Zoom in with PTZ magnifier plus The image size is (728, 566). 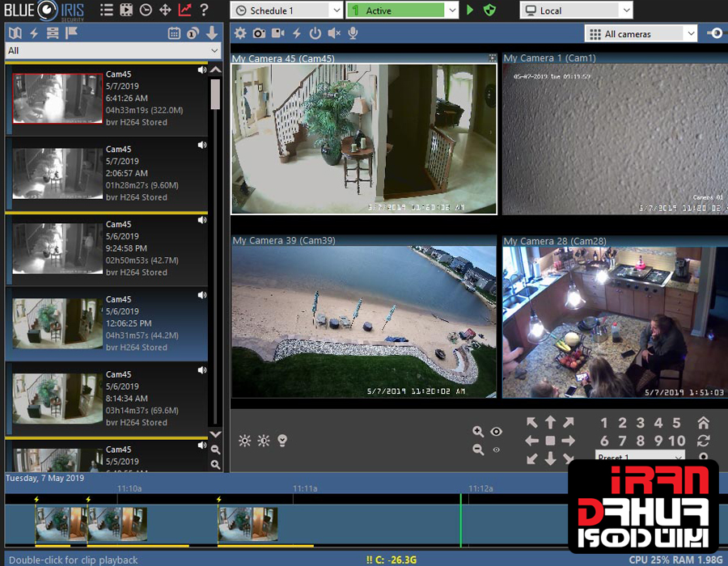[x=478, y=432]
